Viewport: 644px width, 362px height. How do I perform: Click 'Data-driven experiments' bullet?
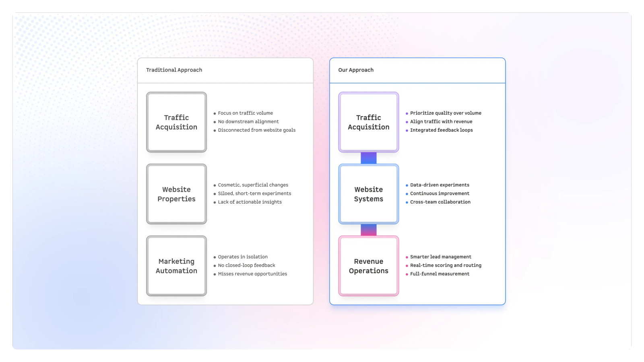click(x=438, y=185)
